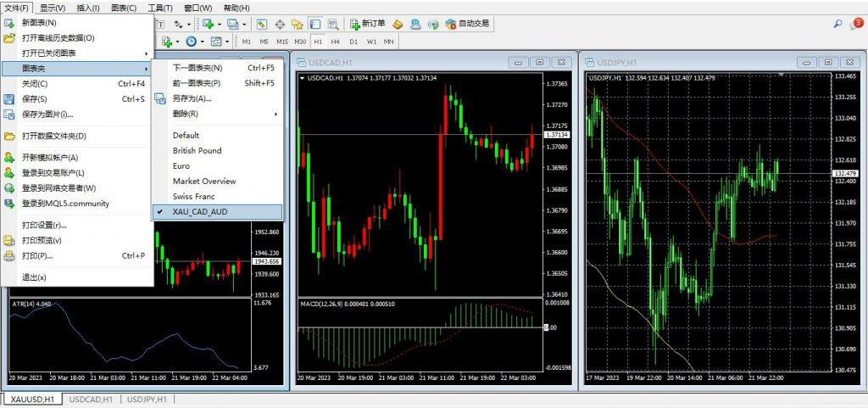The image size is (868, 408).
Task: Click the text label tool icon
Action: (160, 25)
